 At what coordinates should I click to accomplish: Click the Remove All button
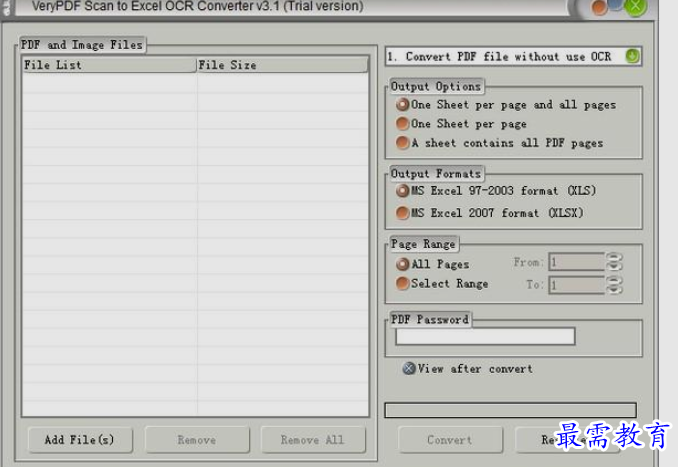point(313,440)
